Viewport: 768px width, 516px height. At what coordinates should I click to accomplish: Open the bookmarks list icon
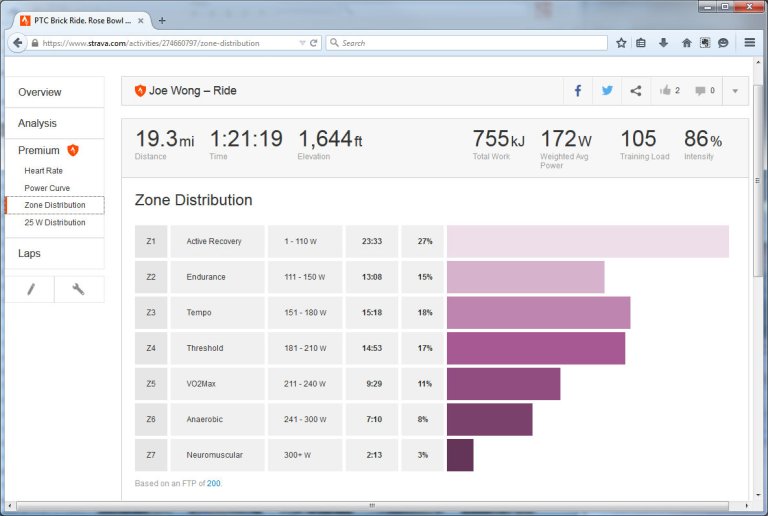tap(641, 43)
